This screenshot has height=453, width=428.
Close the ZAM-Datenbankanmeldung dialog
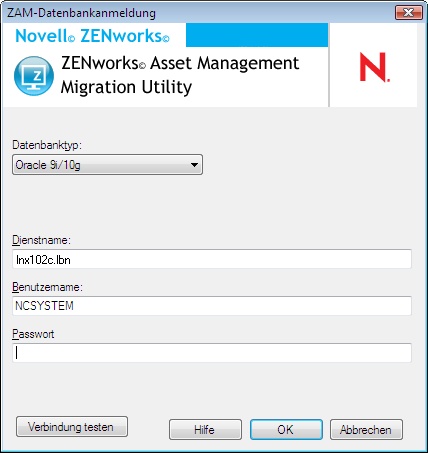tap(408, 13)
